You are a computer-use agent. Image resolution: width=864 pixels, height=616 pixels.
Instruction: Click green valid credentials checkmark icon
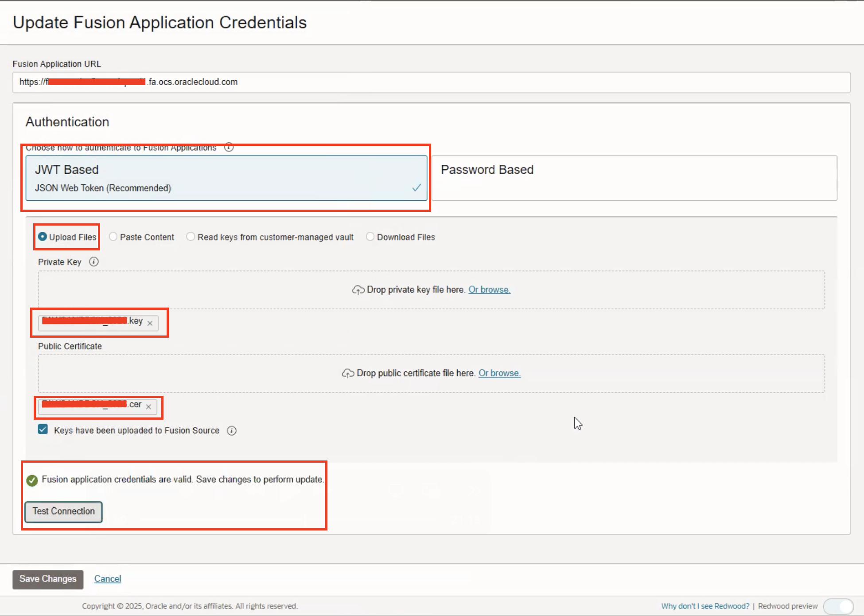(x=32, y=480)
